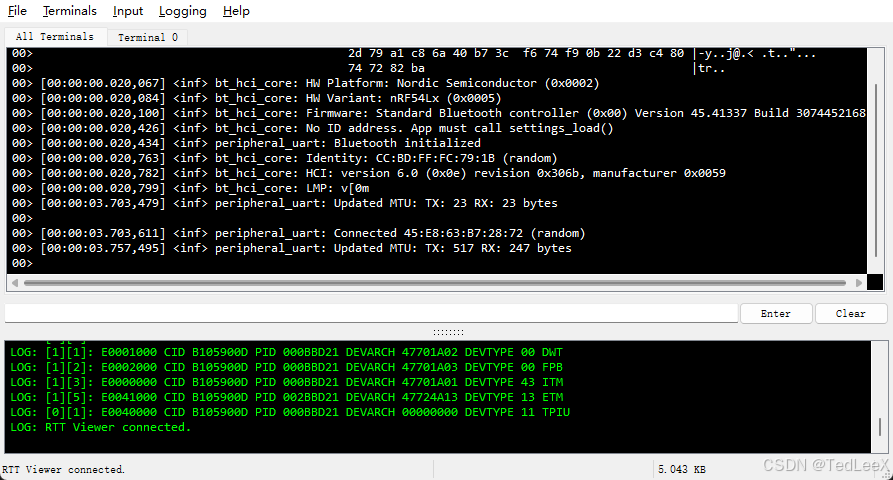Click the hex dump line starting '2d 79 a1'

click(516, 54)
